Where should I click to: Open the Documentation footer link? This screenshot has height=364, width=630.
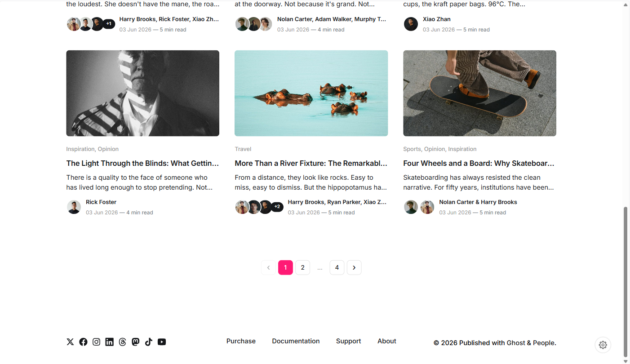click(x=296, y=341)
